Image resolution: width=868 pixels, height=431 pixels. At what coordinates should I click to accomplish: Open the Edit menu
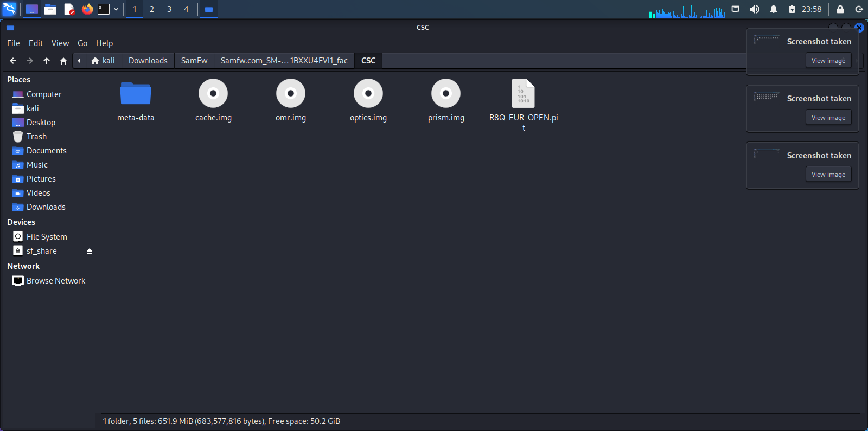pyautogui.click(x=36, y=43)
